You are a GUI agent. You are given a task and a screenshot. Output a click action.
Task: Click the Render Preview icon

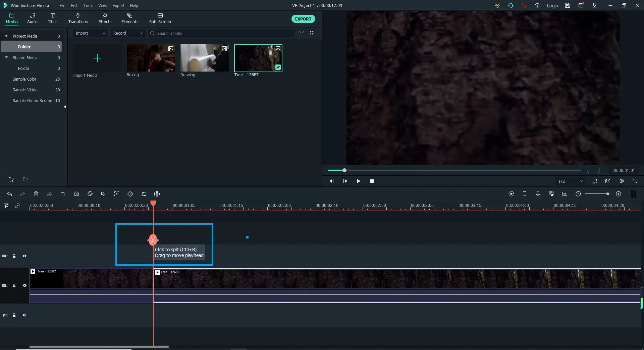(511, 194)
